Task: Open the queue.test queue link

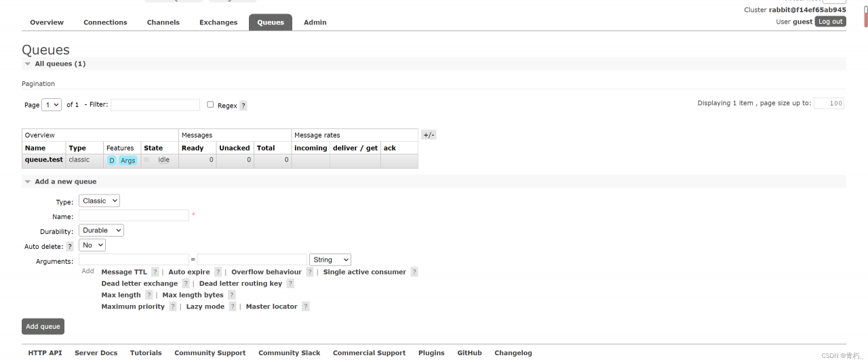Action: point(44,160)
